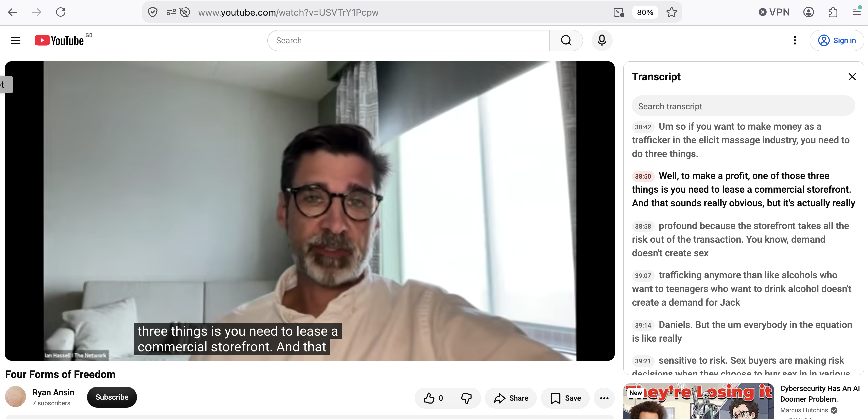Subscribe to Ryan Ansin channel
This screenshot has width=868, height=419.
(x=112, y=397)
